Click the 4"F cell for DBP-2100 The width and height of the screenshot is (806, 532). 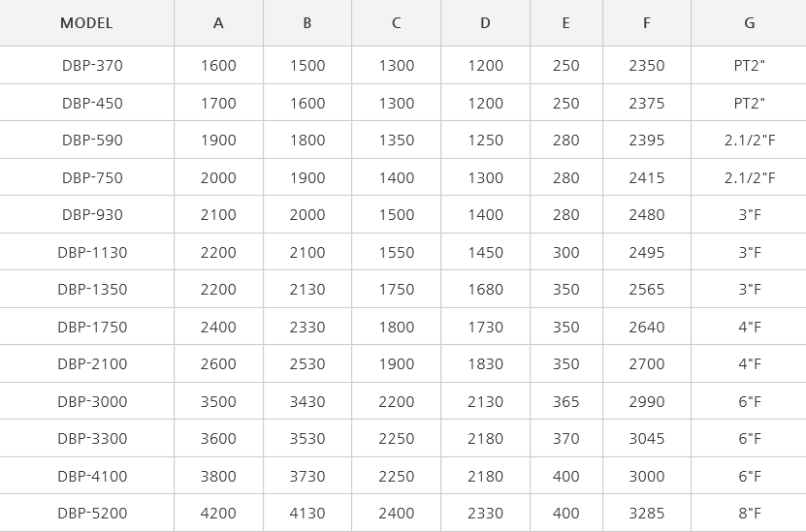coord(750,364)
